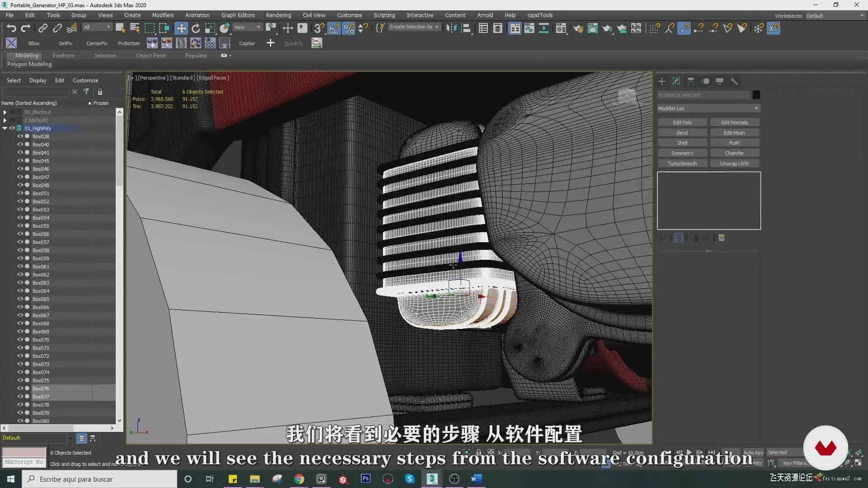Launch the TexTools icon
Screen dimensions: 868x488
point(316,43)
